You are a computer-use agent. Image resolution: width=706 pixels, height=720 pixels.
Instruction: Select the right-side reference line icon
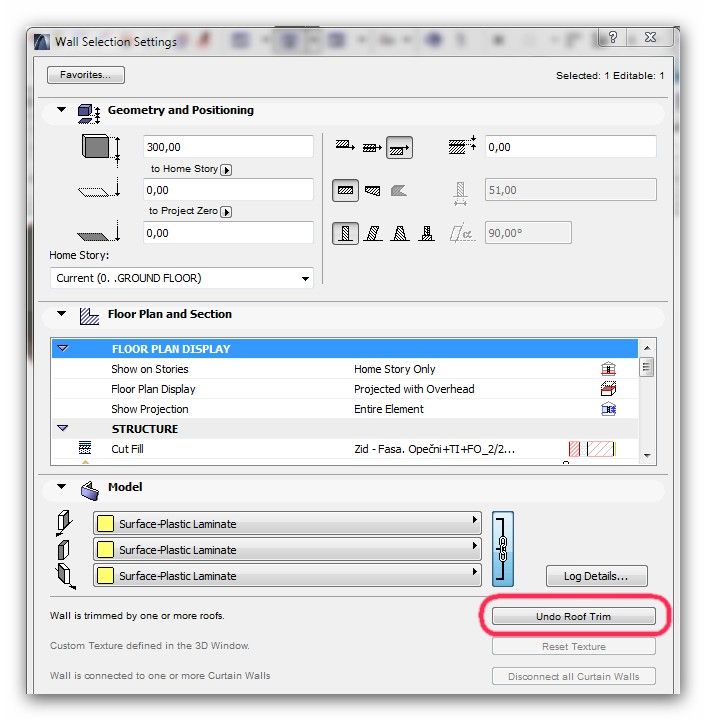[399, 148]
